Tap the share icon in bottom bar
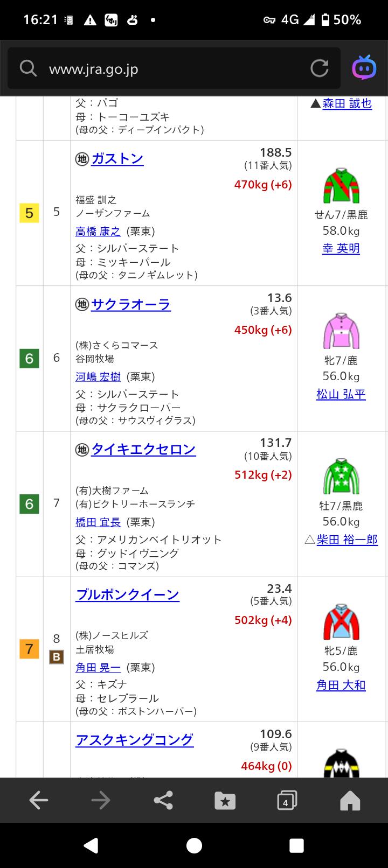This screenshot has width=388, height=868. (163, 801)
